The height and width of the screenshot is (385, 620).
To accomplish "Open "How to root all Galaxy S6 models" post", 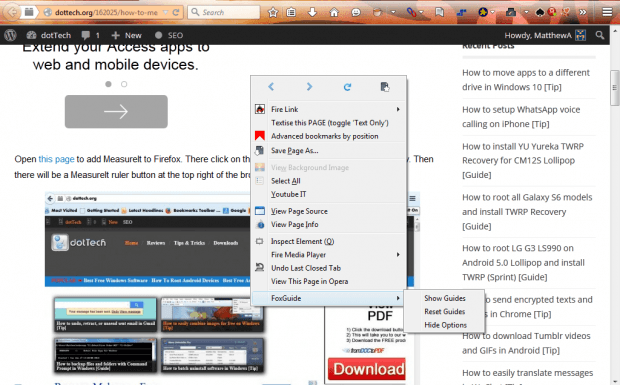I will [527, 211].
